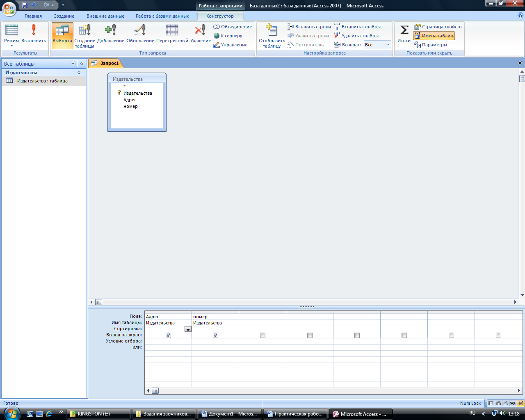The height and width of the screenshot is (420, 525).
Task: Select Запрос1 document tab
Action: coord(106,63)
